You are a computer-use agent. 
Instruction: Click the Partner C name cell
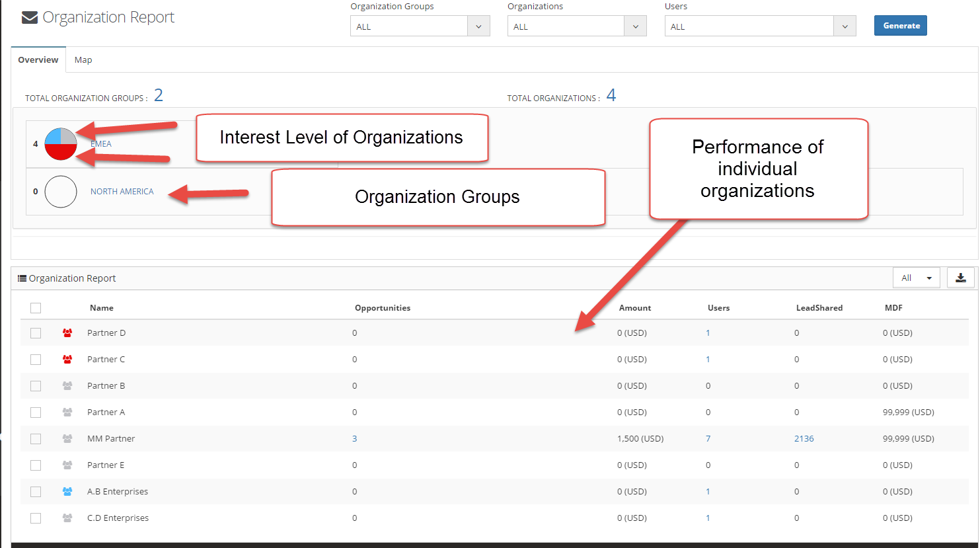[x=106, y=360]
